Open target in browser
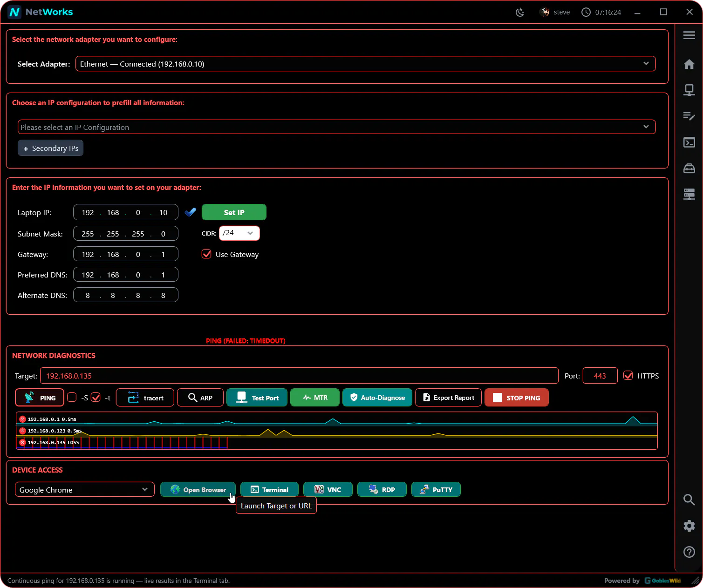 tap(198, 490)
